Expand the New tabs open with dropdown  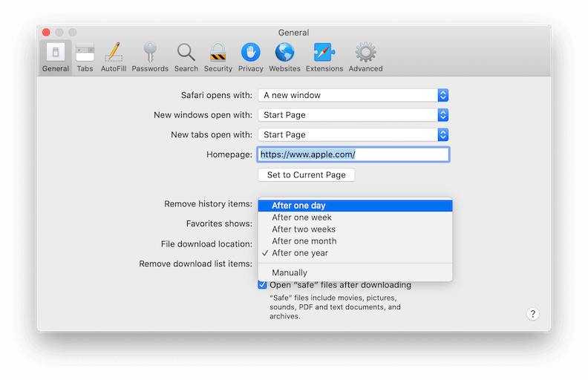(353, 135)
